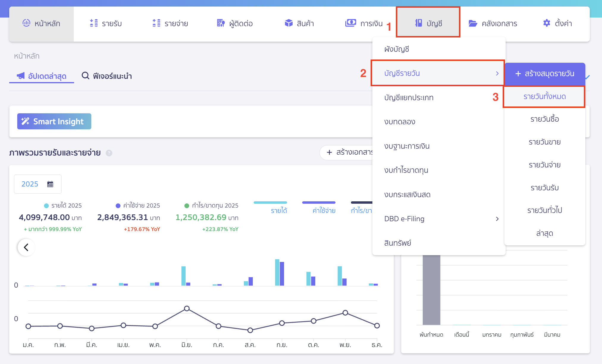The width and height of the screenshot is (602, 364).
Task: Toggle the กำไร/ขาดทุน chart series filter
Action: pyautogui.click(x=361, y=210)
